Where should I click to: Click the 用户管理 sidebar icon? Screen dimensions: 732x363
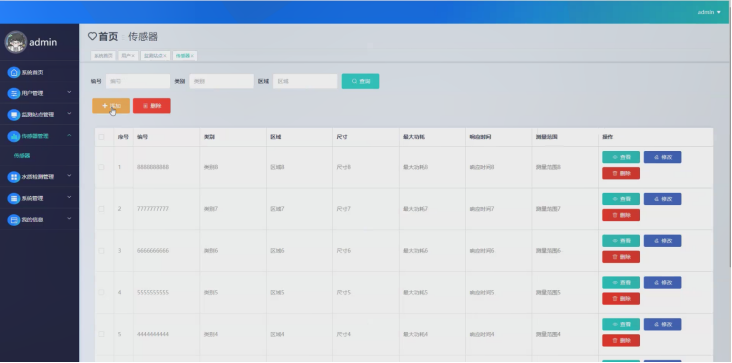14,93
